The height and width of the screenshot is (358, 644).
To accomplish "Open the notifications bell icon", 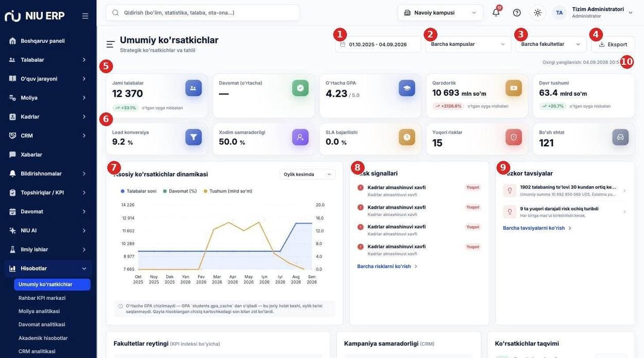I will pyautogui.click(x=496, y=13).
